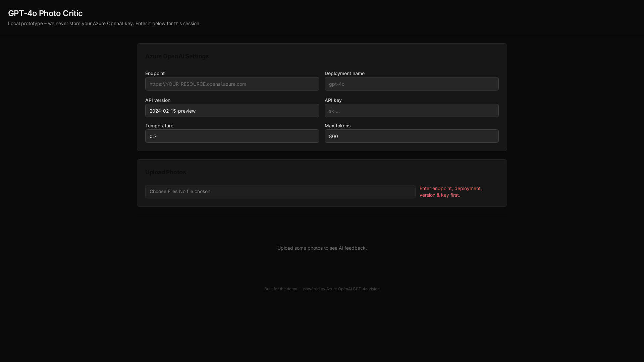Click the Temperature value field
644x362 pixels.
coord(232,136)
